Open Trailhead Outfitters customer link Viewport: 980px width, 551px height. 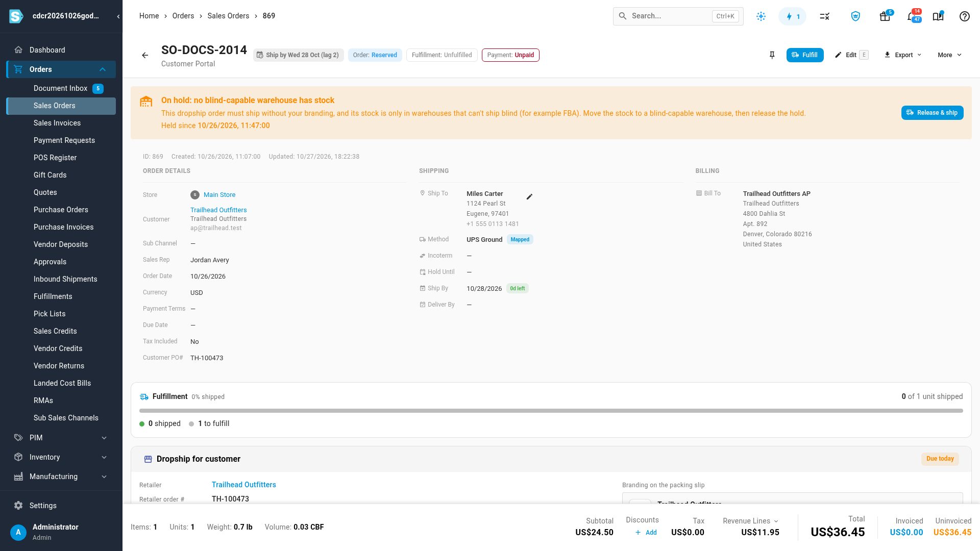click(x=218, y=210)
